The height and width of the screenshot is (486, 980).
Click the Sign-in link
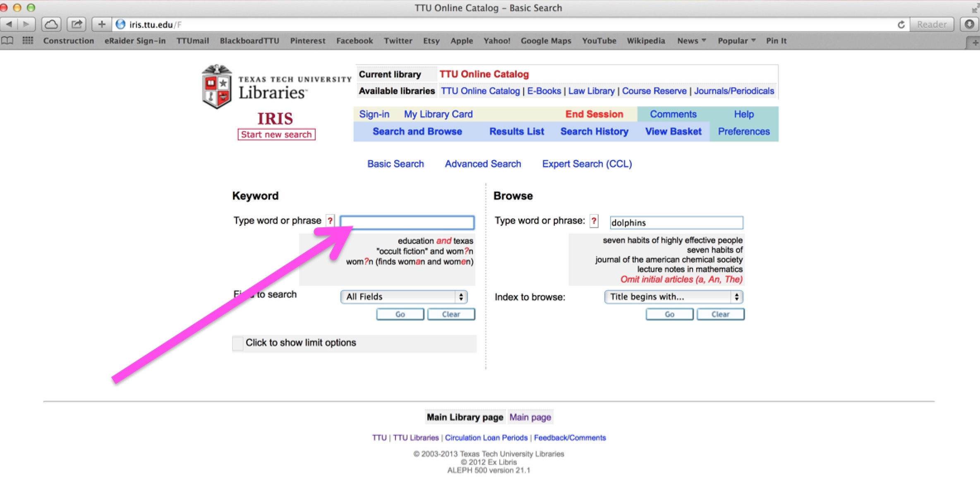point(374,114)
